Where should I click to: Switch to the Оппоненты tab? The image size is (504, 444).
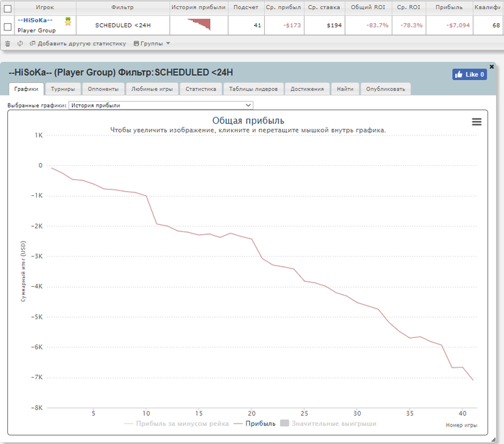coord(103,89)
